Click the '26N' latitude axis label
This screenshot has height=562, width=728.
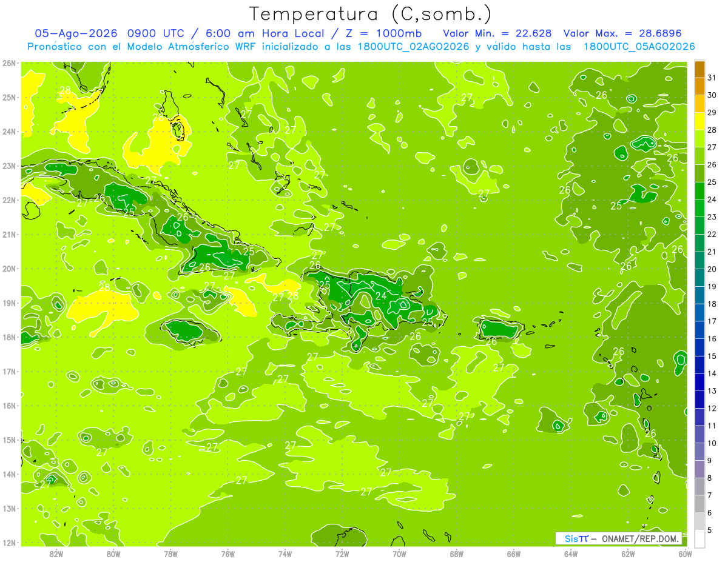pyautogui.click(x=9, y=63)
